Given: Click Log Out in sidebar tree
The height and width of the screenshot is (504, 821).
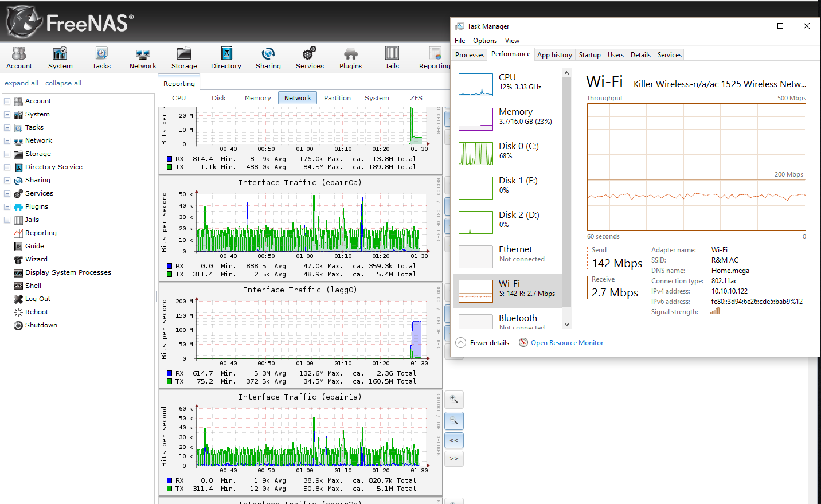Looking at the screenshot, I should click(38, 299).
